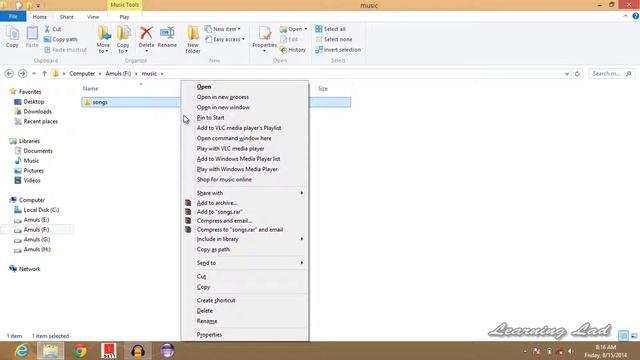This screenshot has width=640, height=360.
Task: Choose Open in new window
Action: (x=245, y=107)
